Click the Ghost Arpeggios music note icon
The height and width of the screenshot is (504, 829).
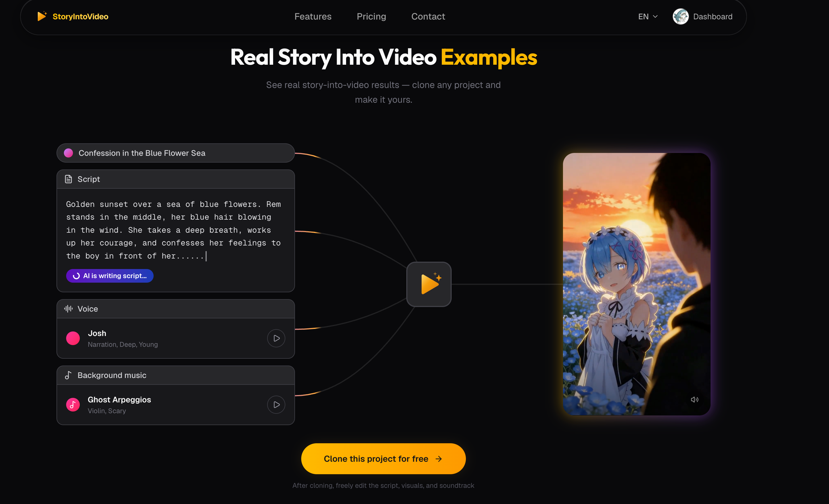73,404
